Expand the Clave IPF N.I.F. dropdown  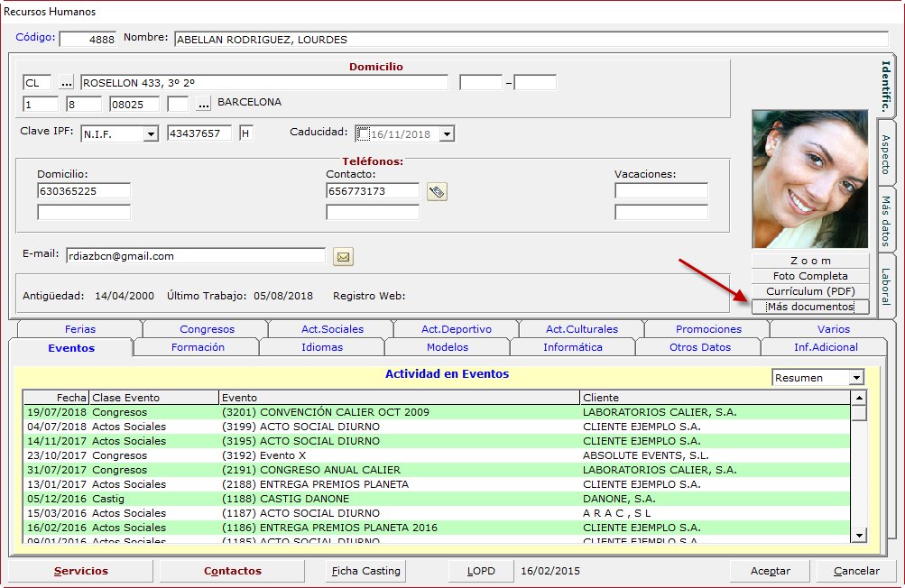coord(151,133)
